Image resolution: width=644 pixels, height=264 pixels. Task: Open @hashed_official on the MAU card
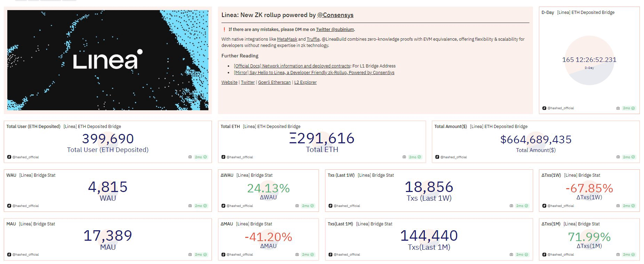(26, 255)
